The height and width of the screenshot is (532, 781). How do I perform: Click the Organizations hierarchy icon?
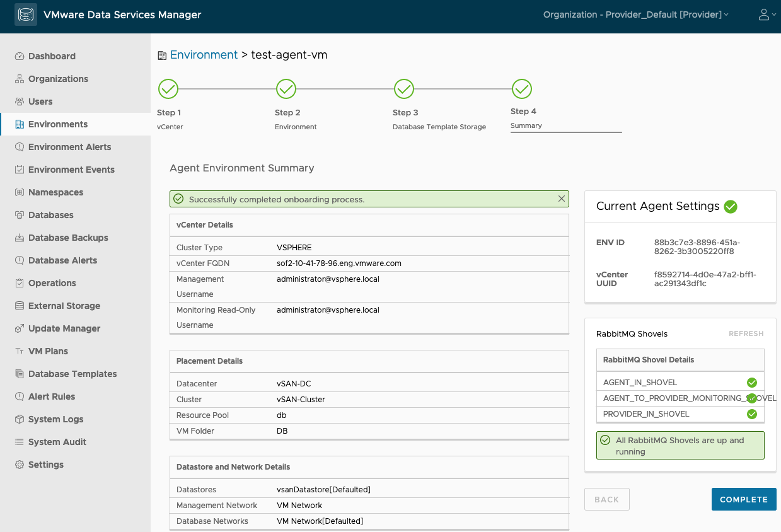pos(20,79)
